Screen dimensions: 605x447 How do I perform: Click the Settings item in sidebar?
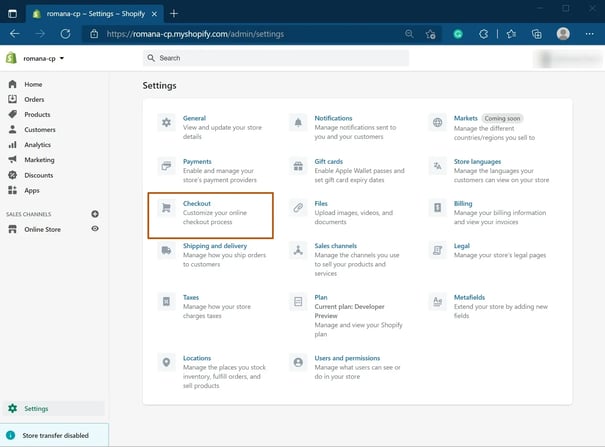point(53,408)
